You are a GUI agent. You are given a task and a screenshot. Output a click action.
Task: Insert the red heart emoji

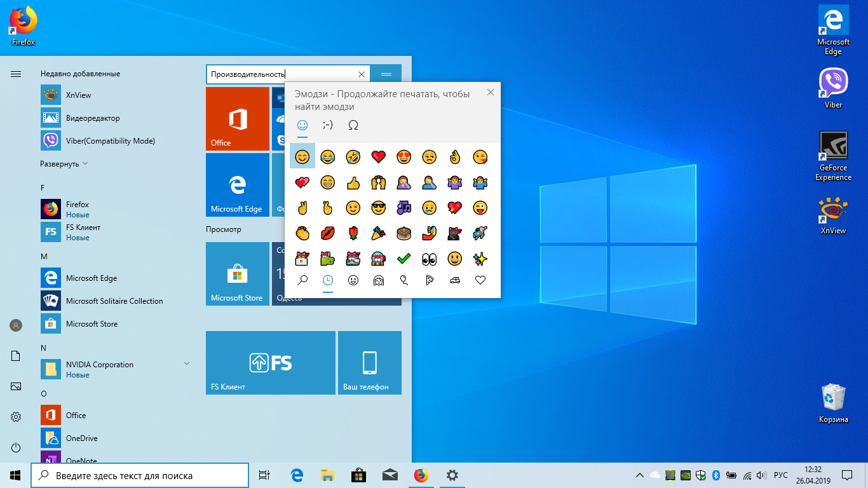point(379,156)
